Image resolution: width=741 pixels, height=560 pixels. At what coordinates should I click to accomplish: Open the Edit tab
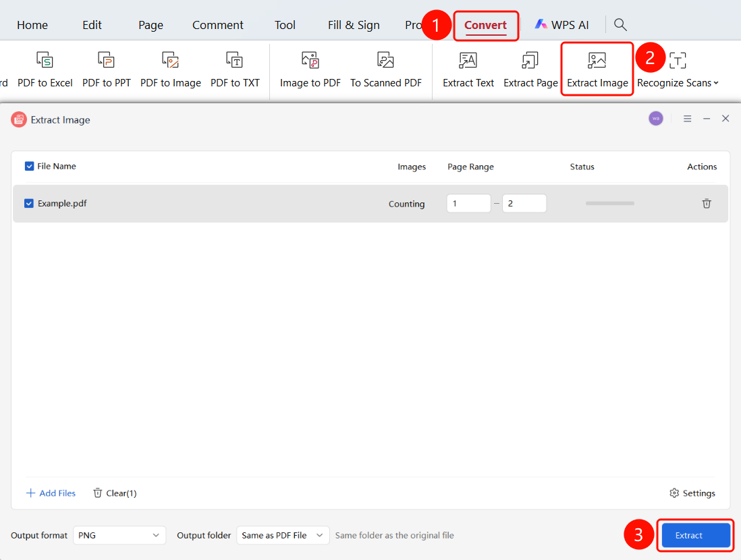coord(92,25)
